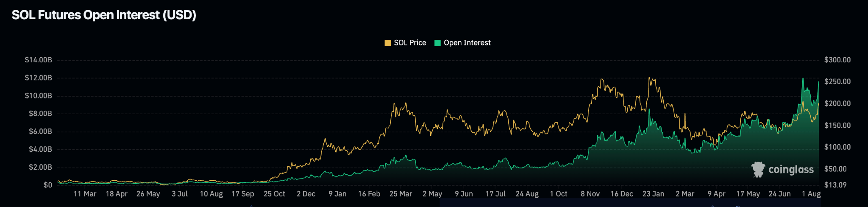This screenshot has height=207, width=868.
Task: Click the $8.00B left axis label
Action: tap(40, 113)
